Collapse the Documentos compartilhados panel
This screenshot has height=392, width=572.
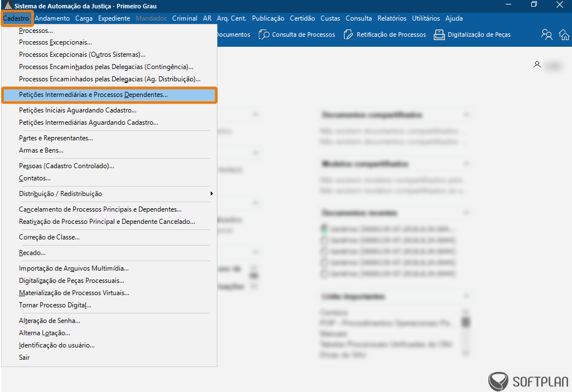tap(466, 115)
